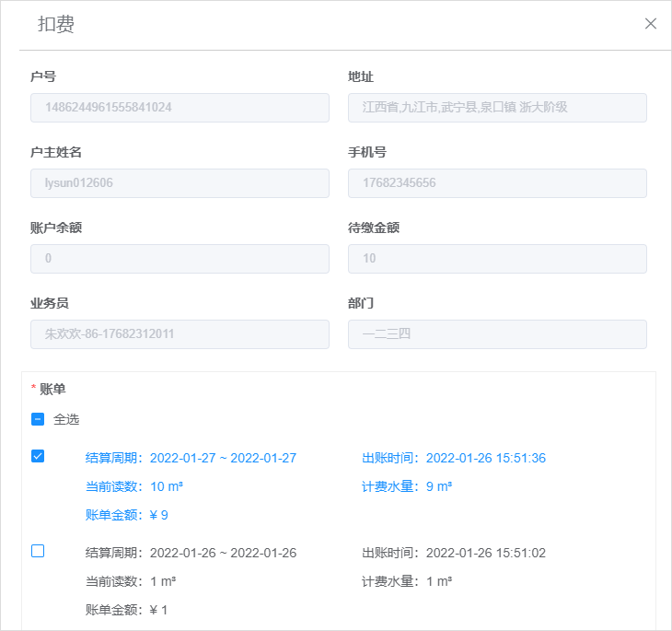Click the 业务员 field 朱欢欢-86-17682312011

[180, 334]
